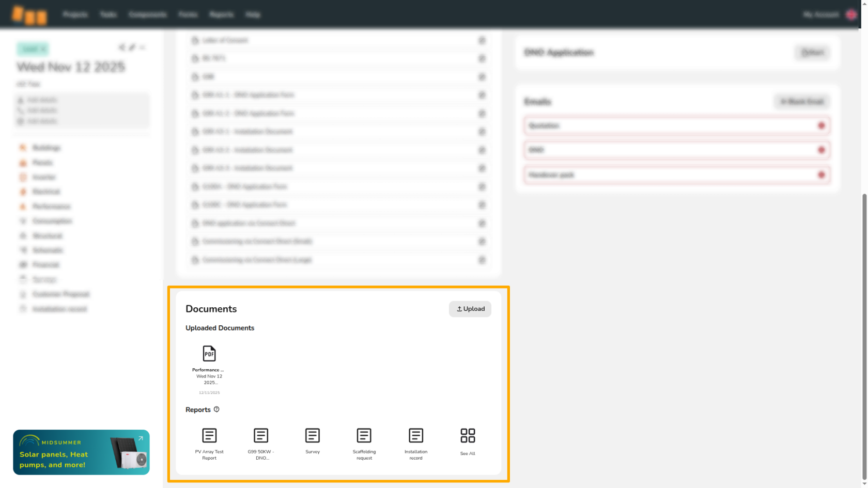The width and height of the screenshot is (868, 488).
Task: Click the Upload button in Documents
Action: [470, 309]
